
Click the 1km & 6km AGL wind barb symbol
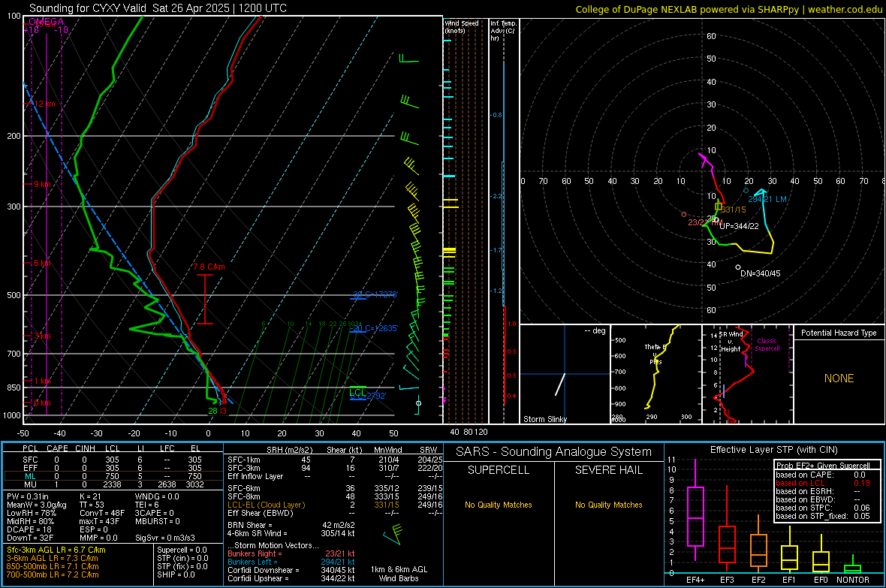tap(393, 534)
